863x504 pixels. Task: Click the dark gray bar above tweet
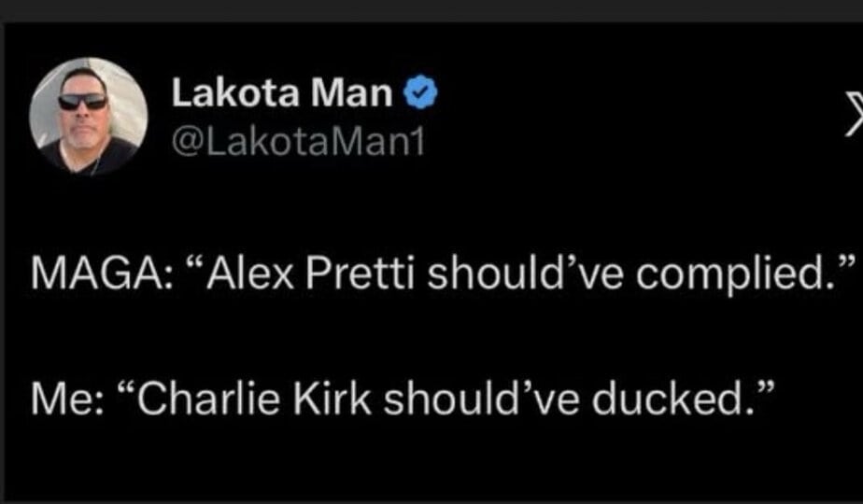[x=431, y=9]
